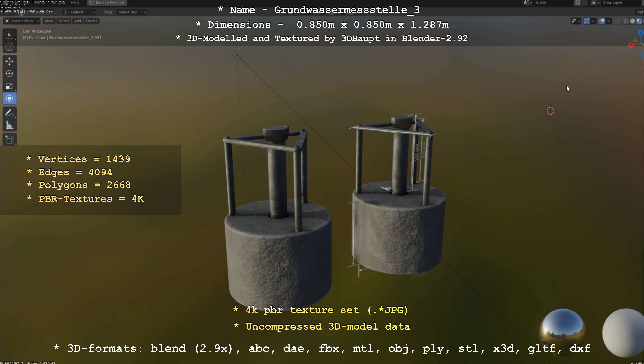644x364 pixels.
Task: Open selectability and visibility dropdown
Action: [x=576, y=21]
